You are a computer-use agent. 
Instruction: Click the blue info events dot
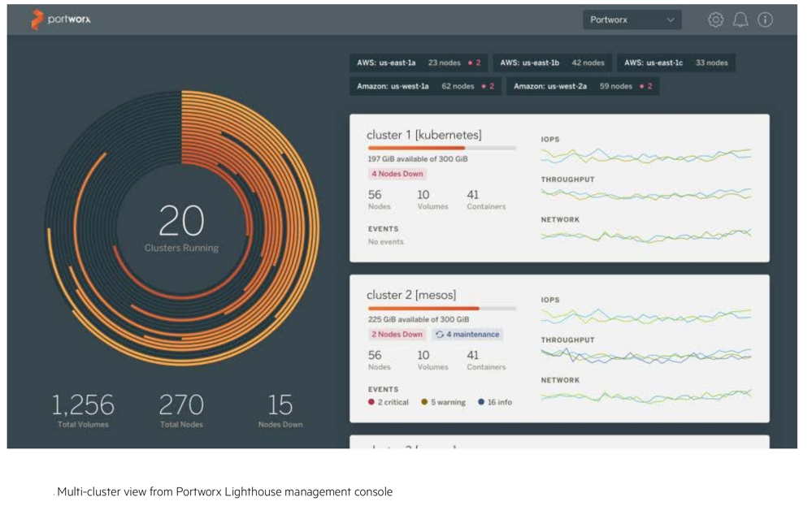481,402
